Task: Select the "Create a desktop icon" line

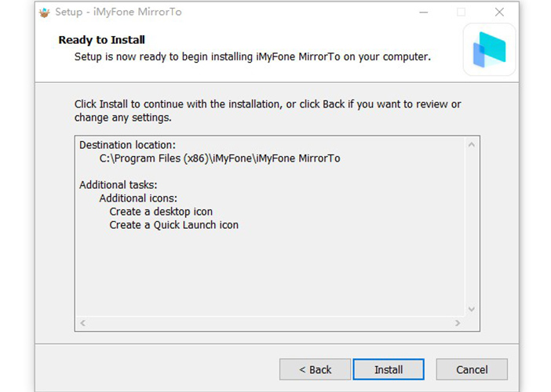Action: tap(161, 212)
